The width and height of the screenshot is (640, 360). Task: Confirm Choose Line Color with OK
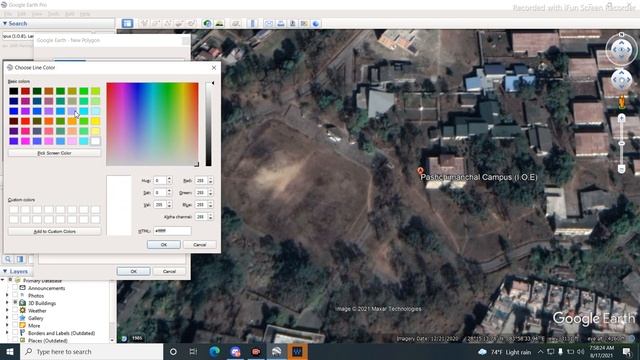pos(164,244)
